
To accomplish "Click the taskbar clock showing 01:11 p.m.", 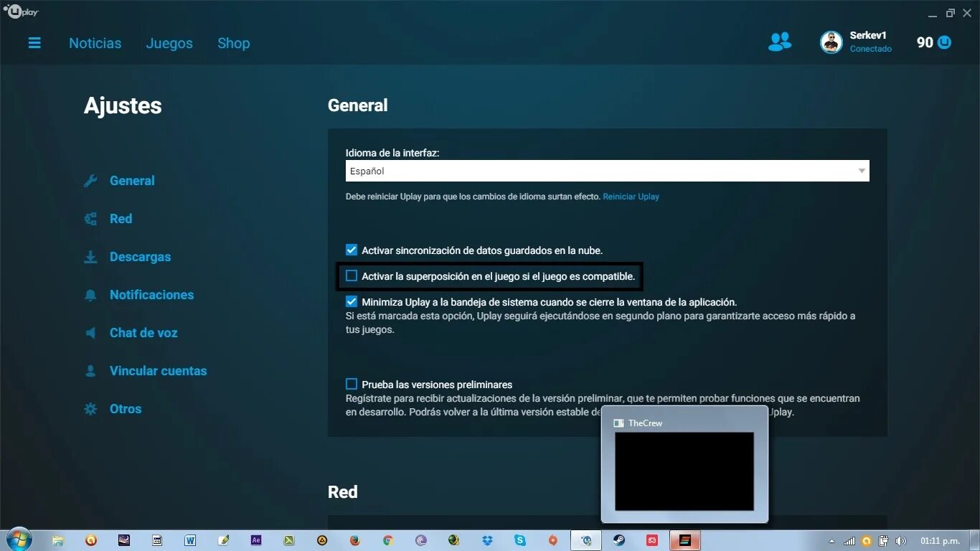I will click(x=941, y=541).
